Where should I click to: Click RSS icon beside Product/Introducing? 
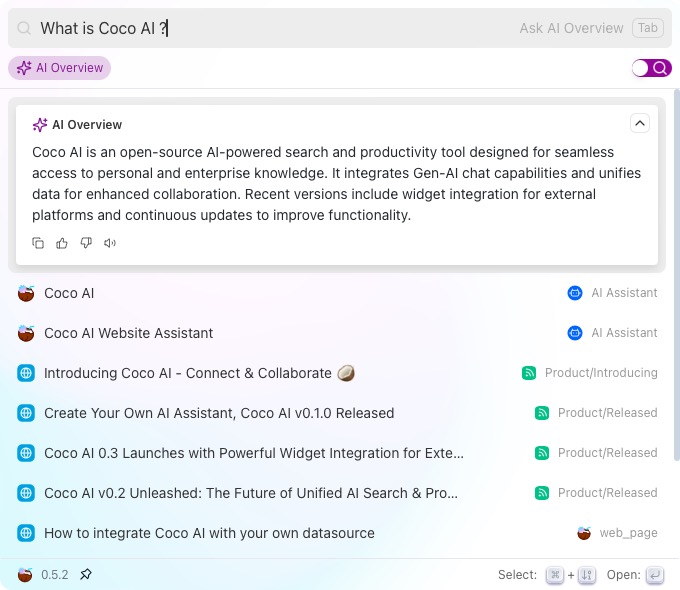(529, 373)
